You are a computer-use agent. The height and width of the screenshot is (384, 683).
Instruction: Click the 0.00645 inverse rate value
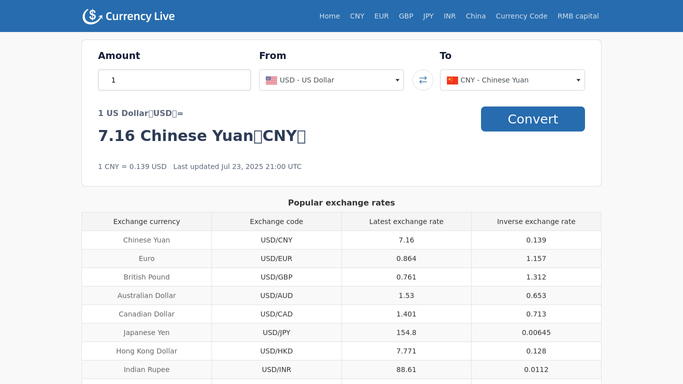pyautogui.click(x=536, y=333)
